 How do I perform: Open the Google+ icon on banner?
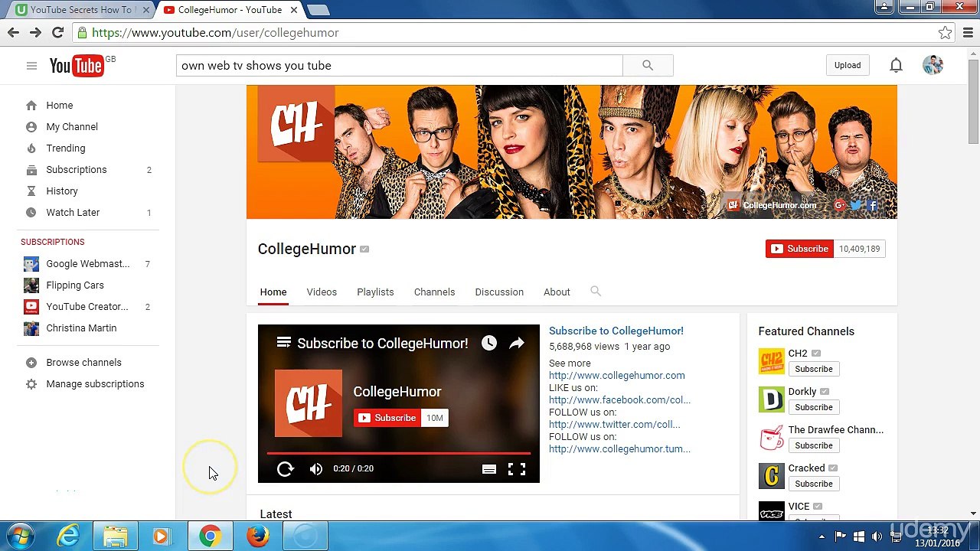pos(840,205)
